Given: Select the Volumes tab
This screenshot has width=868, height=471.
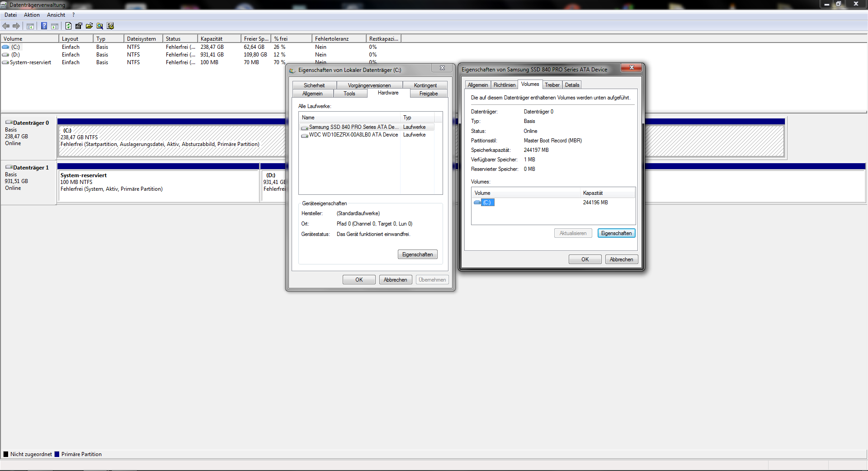Looking at the screenshot, I should 530,84.
